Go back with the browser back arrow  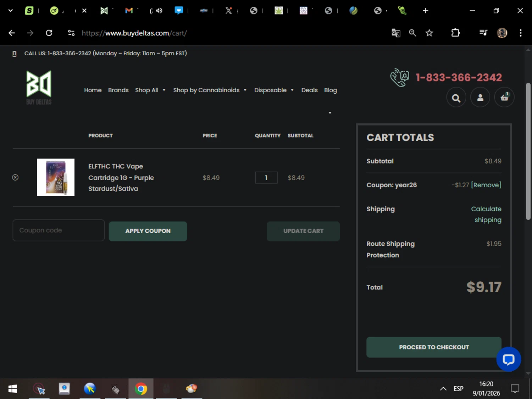(x=12, y=33)
